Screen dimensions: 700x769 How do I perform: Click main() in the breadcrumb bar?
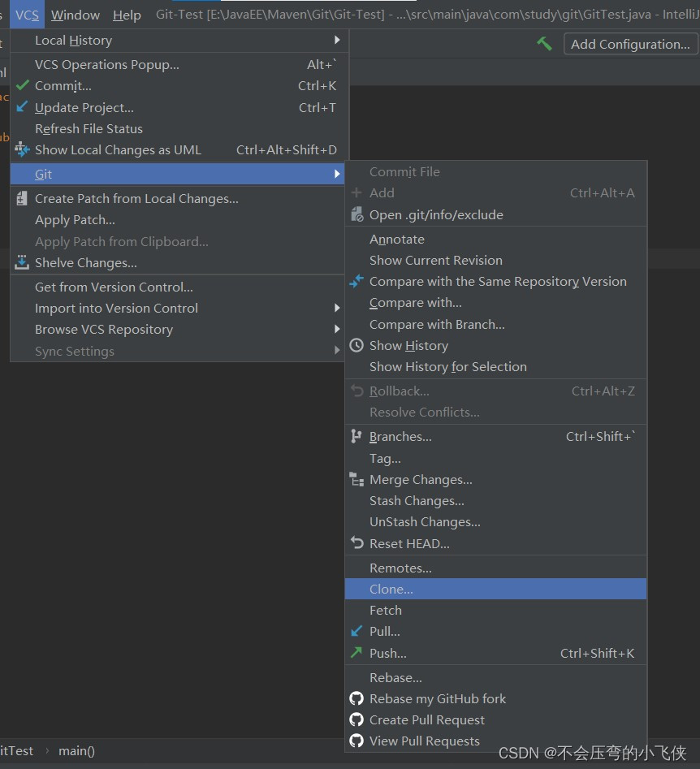[76, 750]
